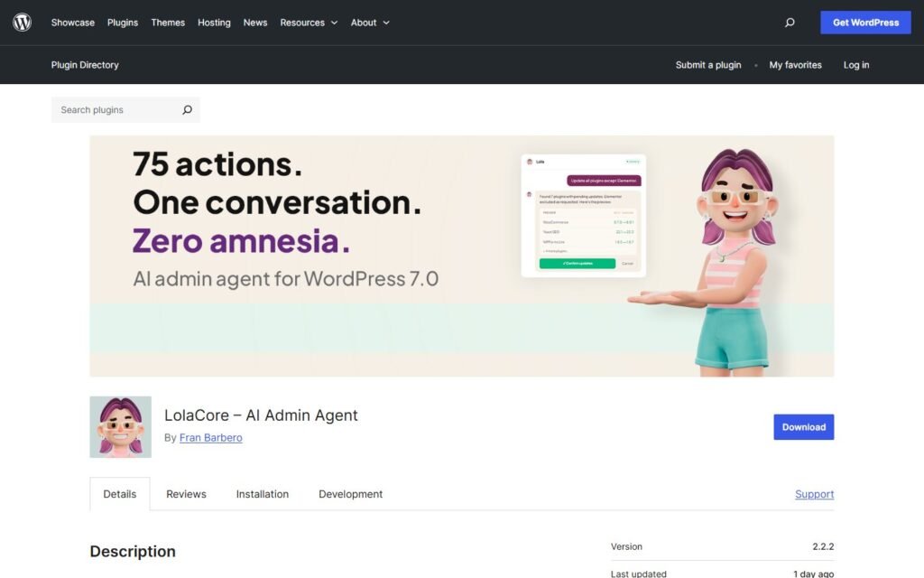924x578 pixels.
Task: Open author Fran Barbero's profile link
Action: pos(210,438)
